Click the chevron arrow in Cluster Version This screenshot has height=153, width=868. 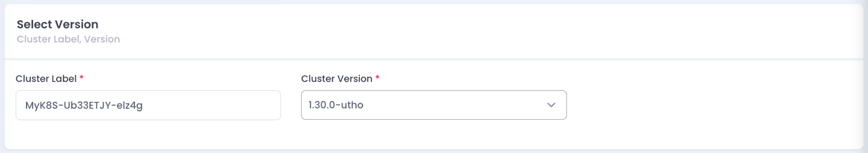[551, 105]
